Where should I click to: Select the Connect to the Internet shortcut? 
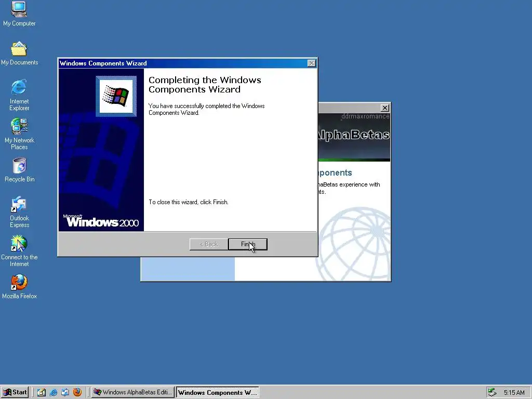(19, 251)
